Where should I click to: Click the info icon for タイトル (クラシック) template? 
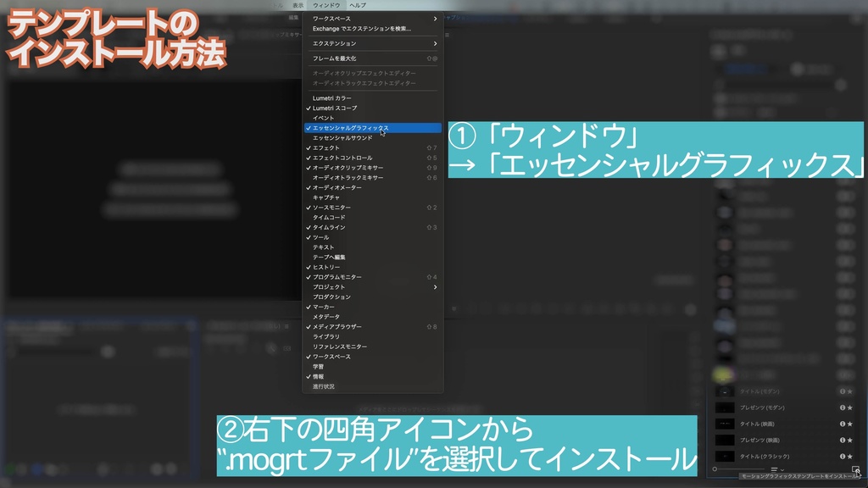click(844, 455)
